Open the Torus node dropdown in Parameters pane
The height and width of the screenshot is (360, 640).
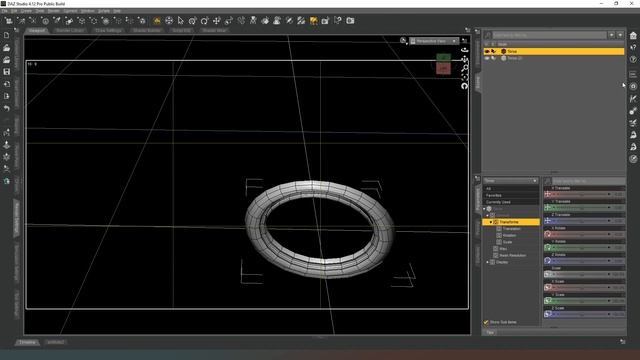pyautogui.click(x=511, y=180)
